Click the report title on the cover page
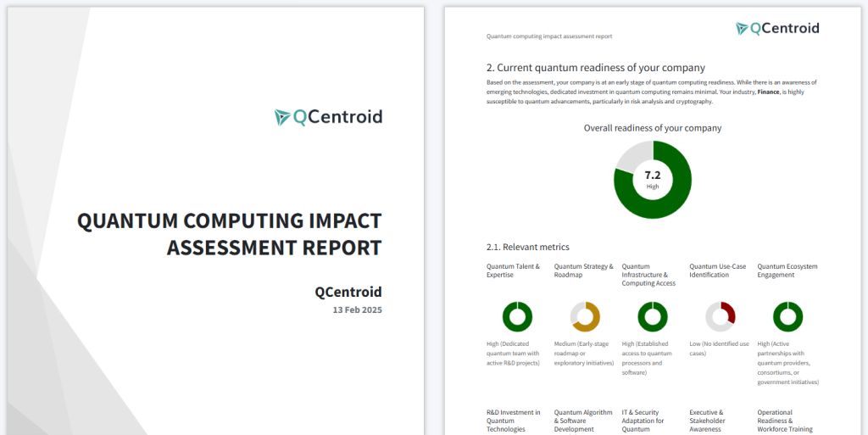The image size is (868, 435). 230,234
